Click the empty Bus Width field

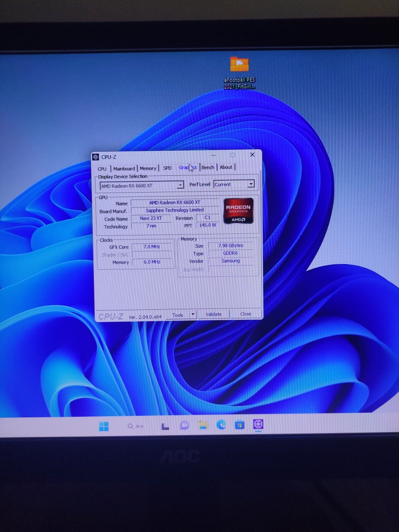point(231,269)
